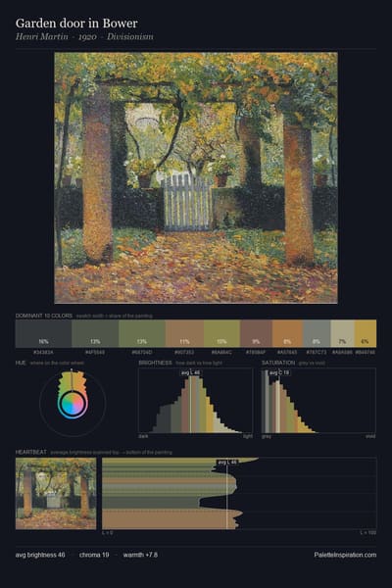Click the avg C 19 saturation histogram label
The image size is (392, 588).
(x=280, y=372)
